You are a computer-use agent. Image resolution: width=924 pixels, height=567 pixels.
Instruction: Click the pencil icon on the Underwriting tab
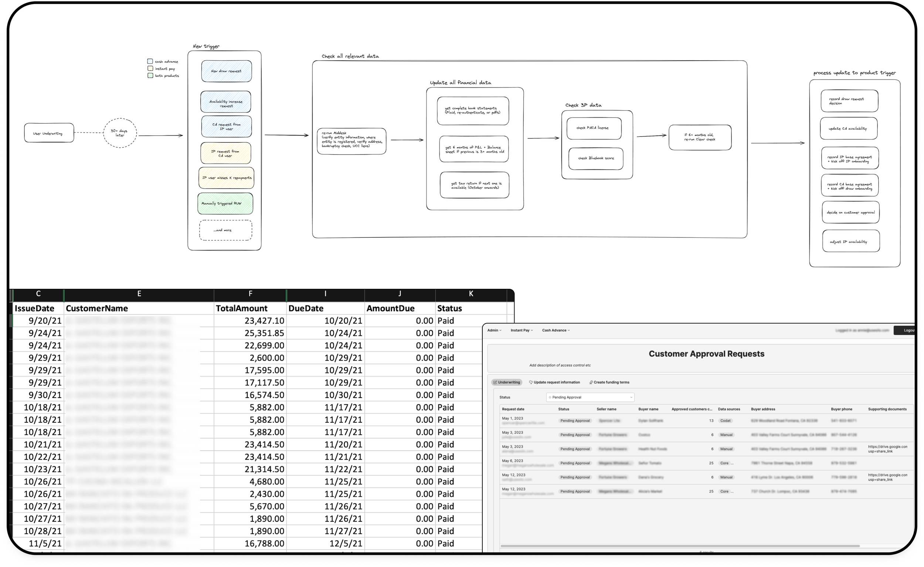click(495, 382)
